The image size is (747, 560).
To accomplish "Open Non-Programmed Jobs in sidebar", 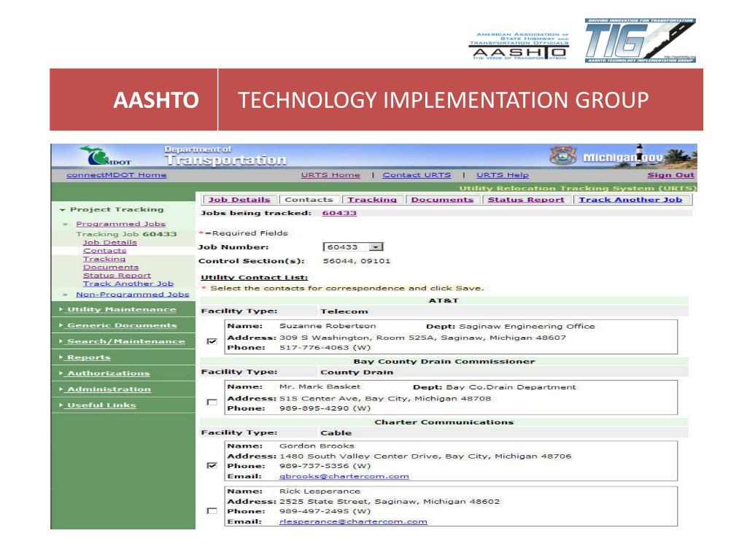I will pos(133,295).
